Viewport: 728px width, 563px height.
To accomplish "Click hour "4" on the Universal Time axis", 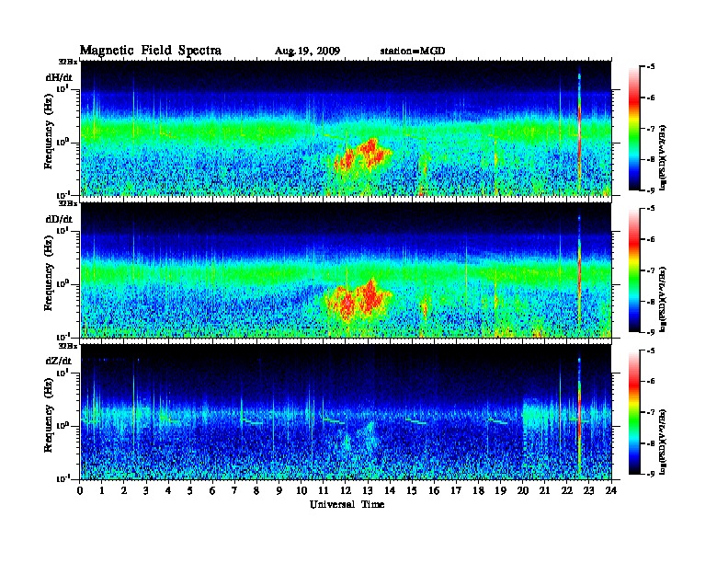I will pyautogui.click(x=168, y=490).
